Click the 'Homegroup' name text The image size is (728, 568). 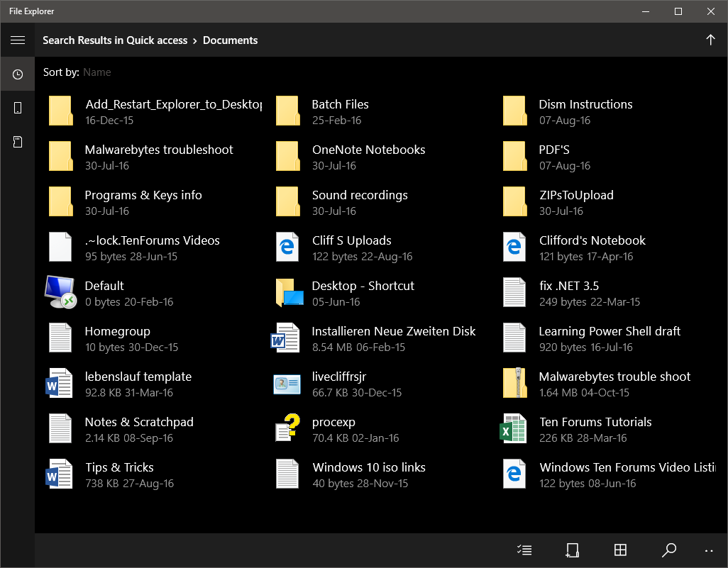click(x=118, y=332)
